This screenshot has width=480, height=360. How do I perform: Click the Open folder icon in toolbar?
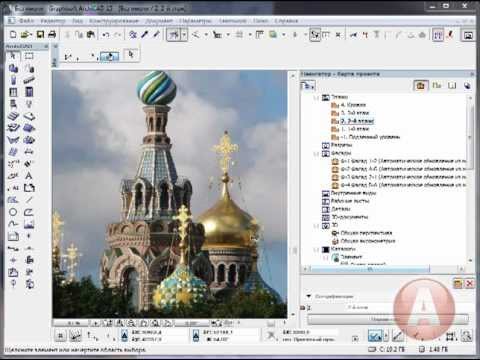(25, 34)
